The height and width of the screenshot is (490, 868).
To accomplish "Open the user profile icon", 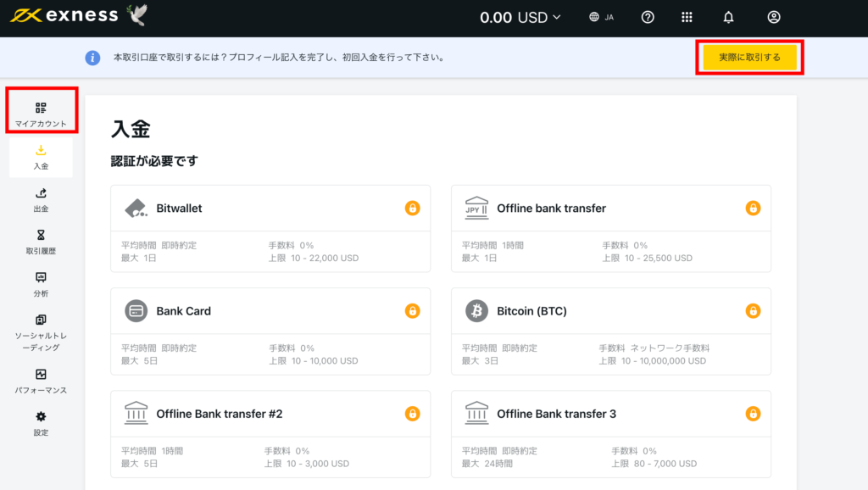I will point(774,17).
